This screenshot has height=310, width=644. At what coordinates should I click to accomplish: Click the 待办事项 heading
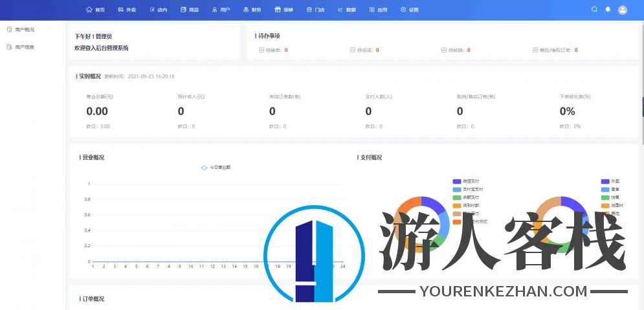(268, 36)
